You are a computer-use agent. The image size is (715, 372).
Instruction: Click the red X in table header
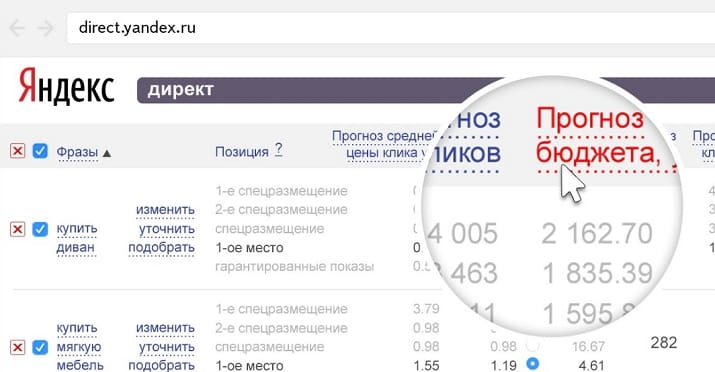tap(17, 150)
